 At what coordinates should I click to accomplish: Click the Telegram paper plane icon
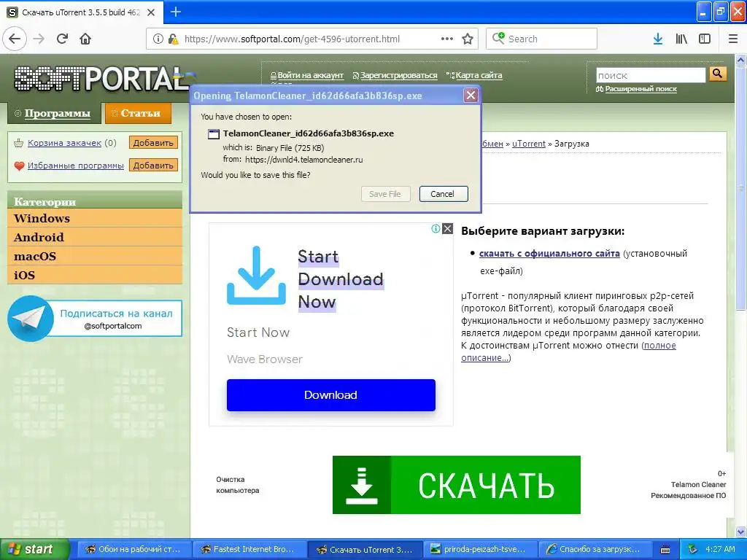[31, 318]
